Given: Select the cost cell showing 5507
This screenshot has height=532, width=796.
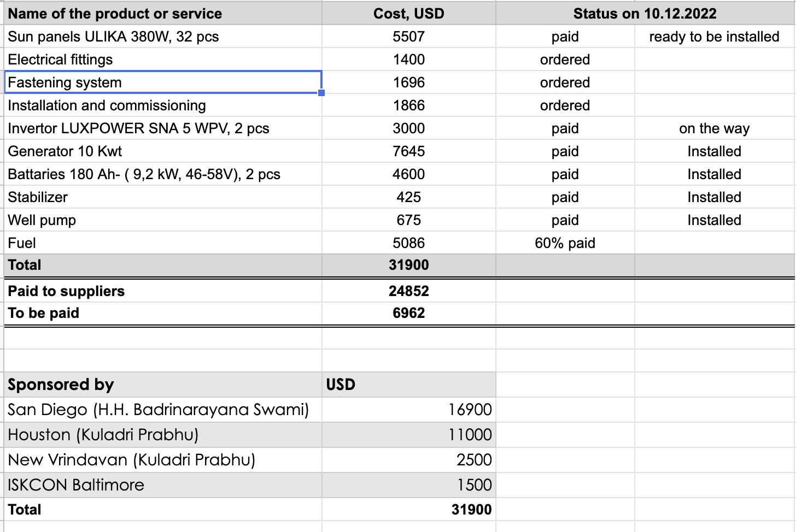Looking at the screenshot, I should coord(409,37).
